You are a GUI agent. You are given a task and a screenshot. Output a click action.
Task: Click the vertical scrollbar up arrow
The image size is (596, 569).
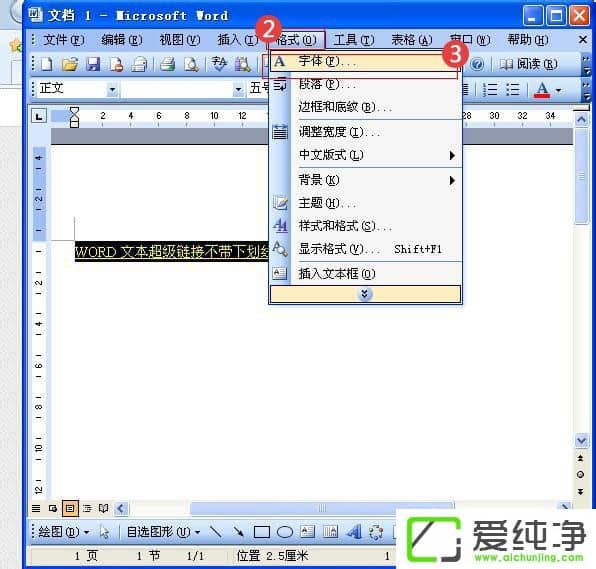[581, 120]
